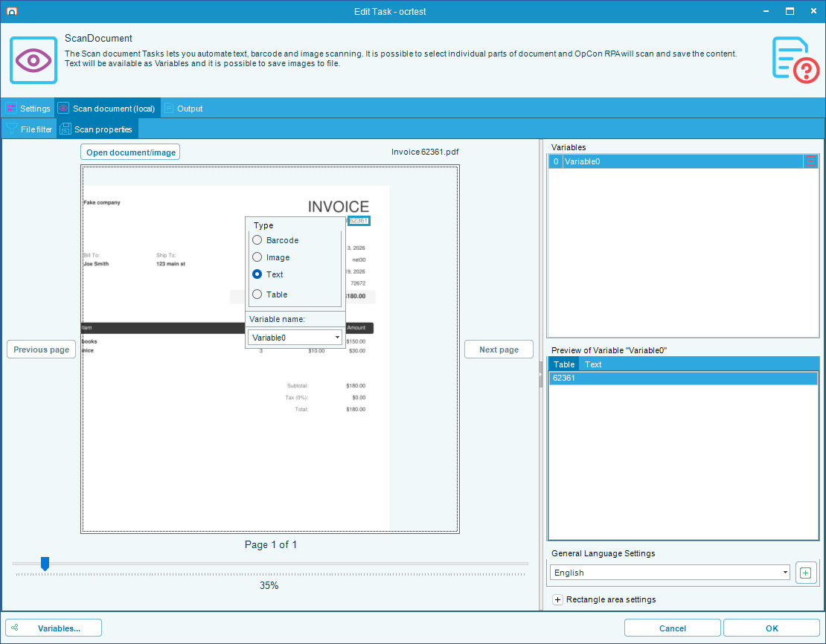The image size is (826, 644).
Task: Click the app logo in title bar
Action: [12, 11]
